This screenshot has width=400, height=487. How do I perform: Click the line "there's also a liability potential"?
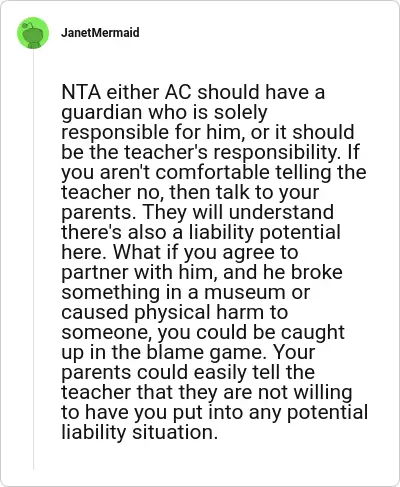tap(201, 232)
